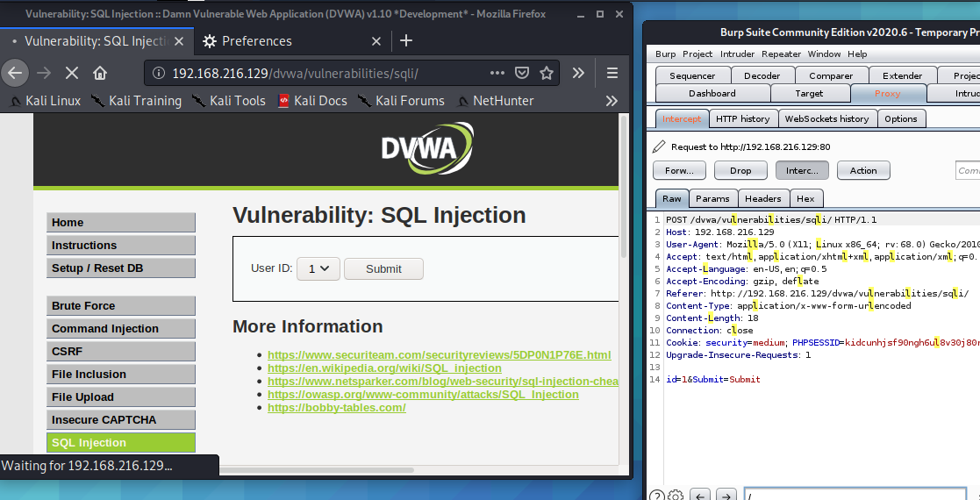Open NetHunter bookmark
The height and width of the screenshot is (500, 980).
(x=495, y=101)
